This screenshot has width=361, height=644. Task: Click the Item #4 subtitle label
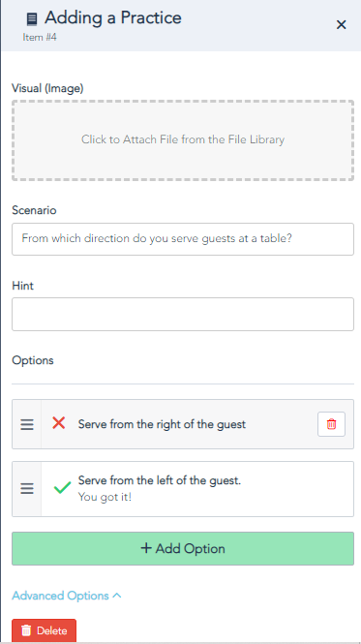(x=40, y=38)
